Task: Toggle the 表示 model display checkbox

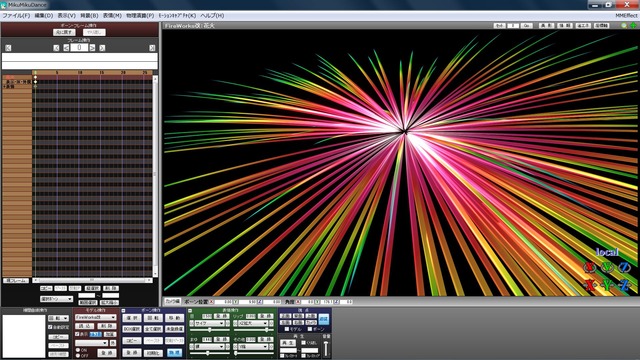Action: coord(77,334)
